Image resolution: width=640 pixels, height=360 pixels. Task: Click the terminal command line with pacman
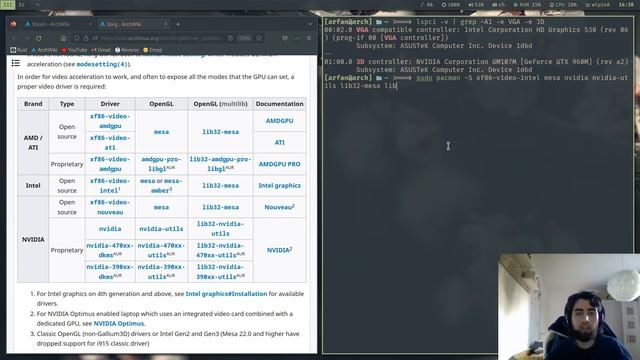tap(476, 82)
